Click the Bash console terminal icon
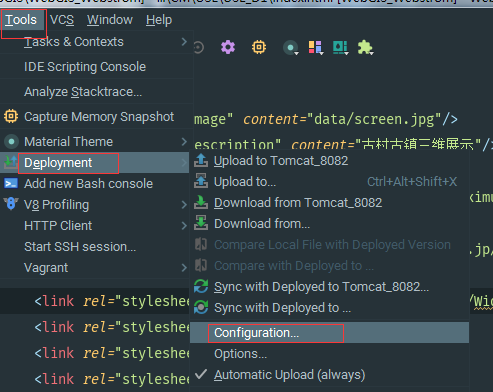 [x=11, y=183]
